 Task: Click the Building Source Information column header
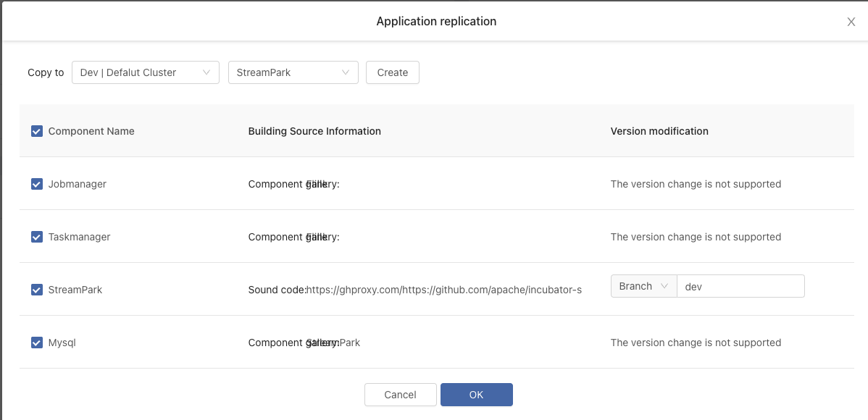pos(314,131)
